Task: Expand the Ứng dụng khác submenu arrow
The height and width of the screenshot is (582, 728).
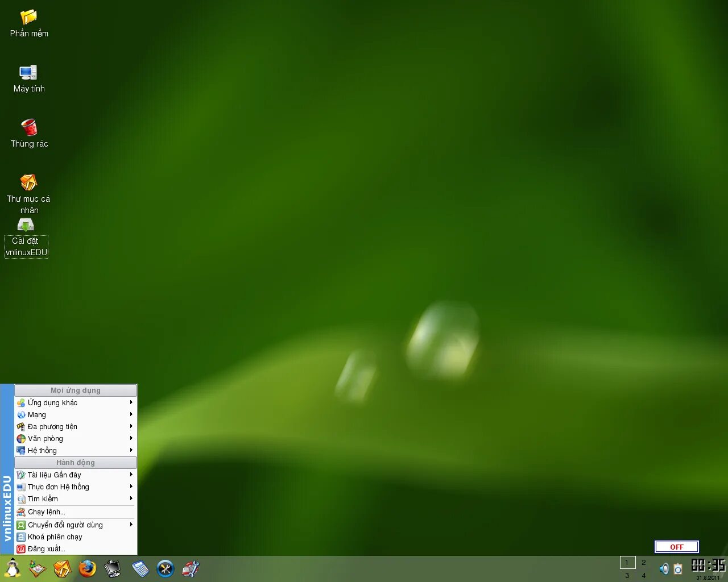Action: (x=131, y=402)
